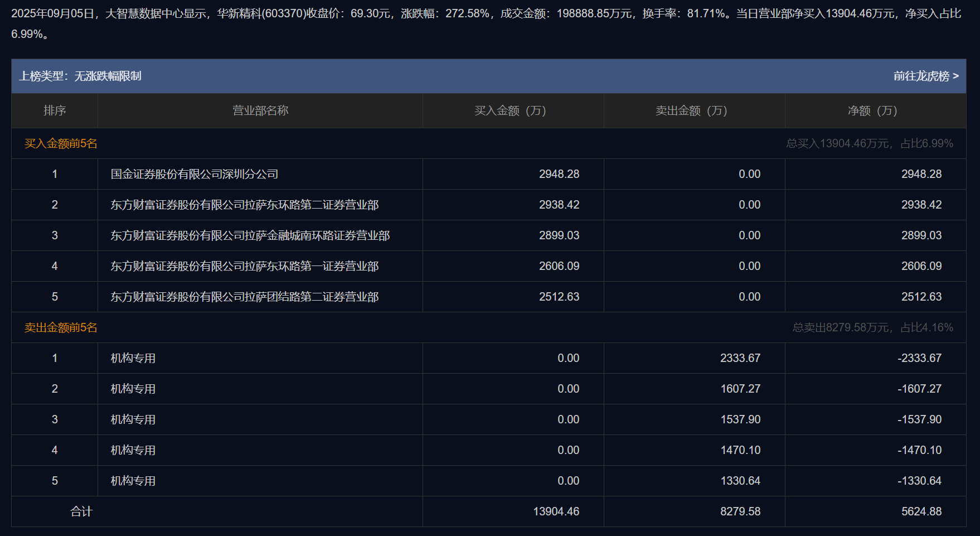Screen dimensions: 980x536
Task: Click 东方财富证券拉萨东环路第二证券营业部 name
Action: click(x=245, y=205)
